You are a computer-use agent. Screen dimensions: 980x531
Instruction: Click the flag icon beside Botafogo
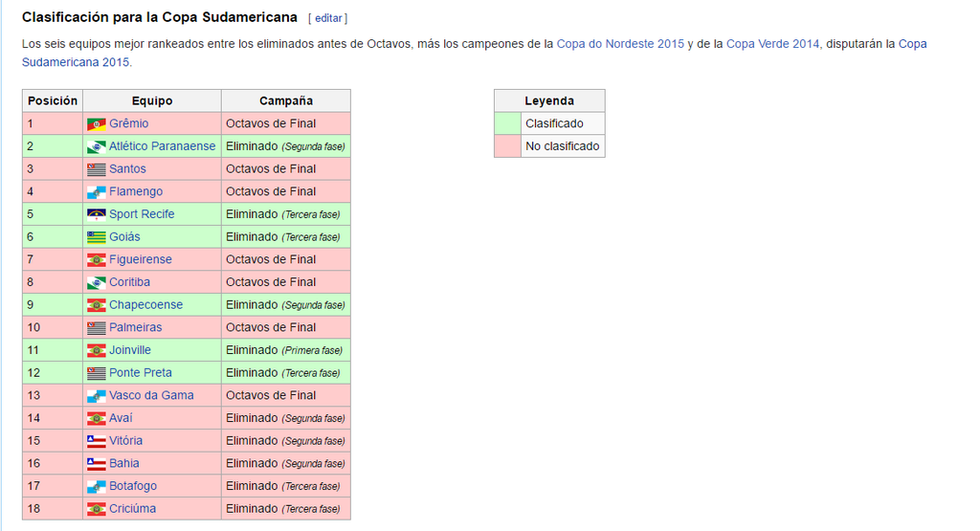tap(97, 487)
